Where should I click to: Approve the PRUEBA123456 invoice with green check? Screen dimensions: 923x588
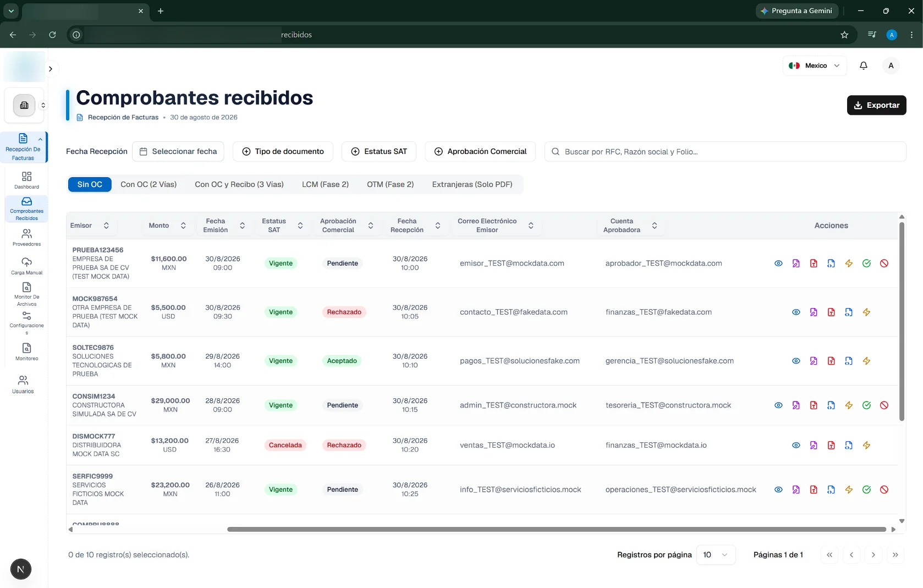click(866, 263)
